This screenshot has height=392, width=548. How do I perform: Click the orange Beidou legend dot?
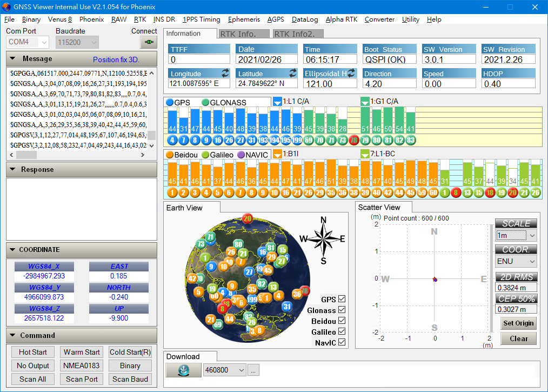pos(170,155)
